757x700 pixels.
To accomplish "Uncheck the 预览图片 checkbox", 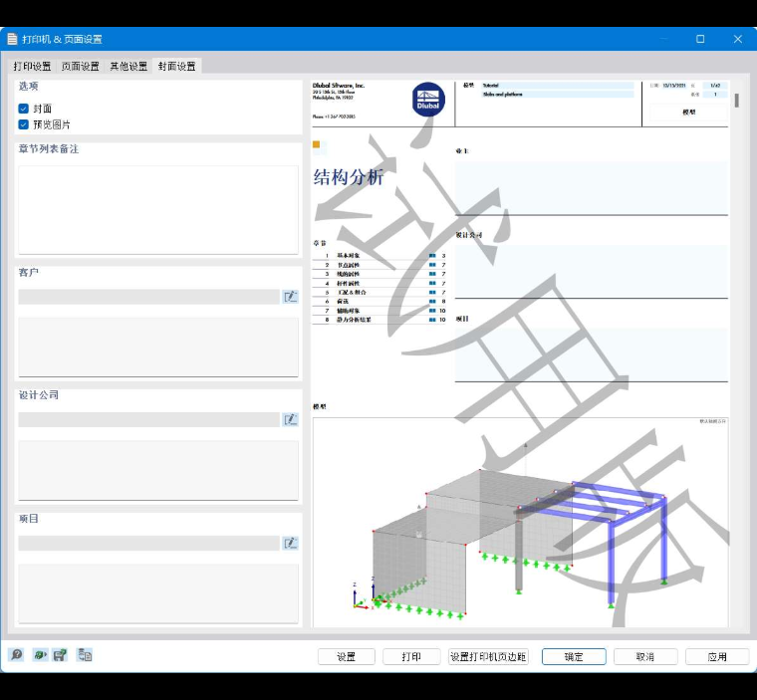I will (23, 124).
